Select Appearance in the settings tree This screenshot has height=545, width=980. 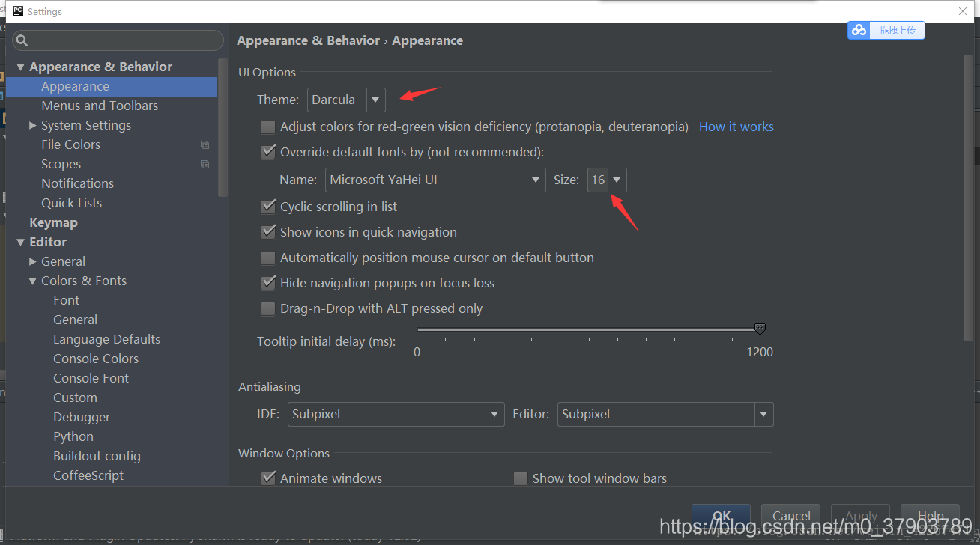pyautogui.click(x=111, y=86)
